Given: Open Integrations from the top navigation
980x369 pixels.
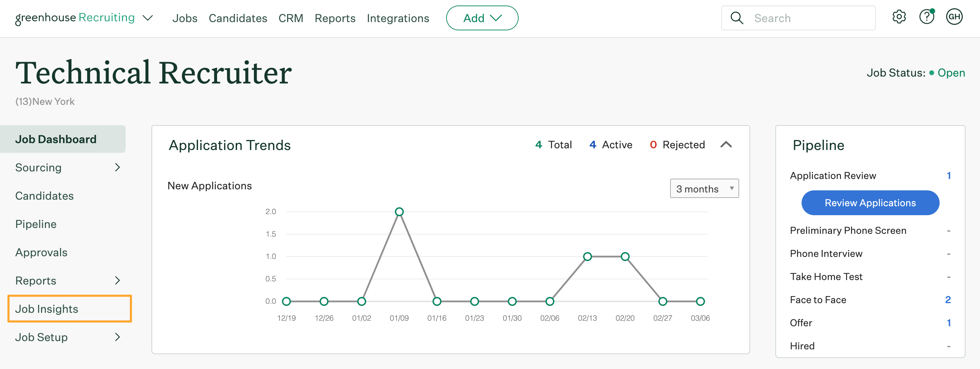Looking at the screenshot, I should coord(398,18).
